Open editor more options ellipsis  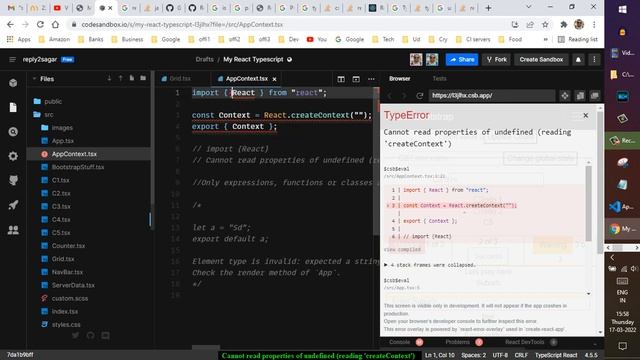point(371,79)
